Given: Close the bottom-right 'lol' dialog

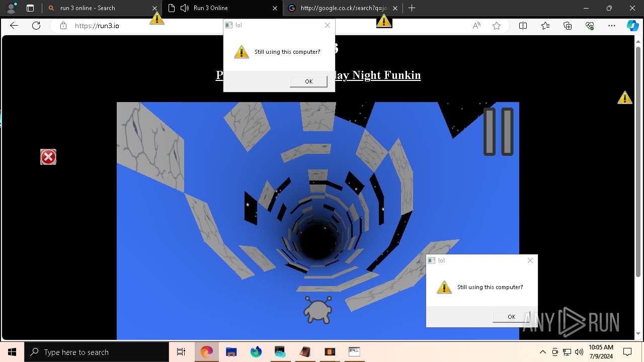Looking at the screenshot, I should [530, 260].
